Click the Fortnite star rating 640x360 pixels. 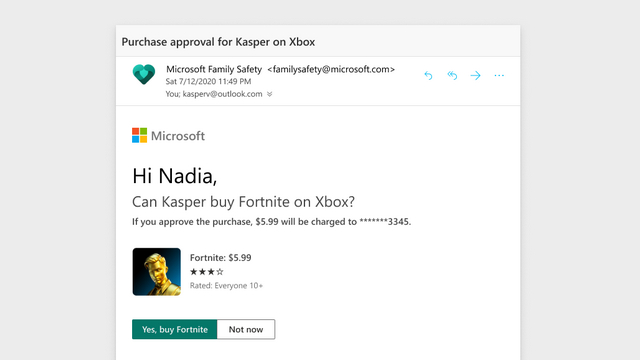(207, 271)
